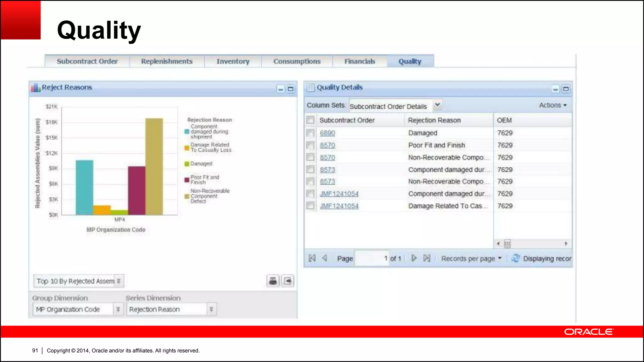644x362 pixels.
Task: Expand the Top 10 By Rejected Assem dropdown
Action: coord(119,281)
